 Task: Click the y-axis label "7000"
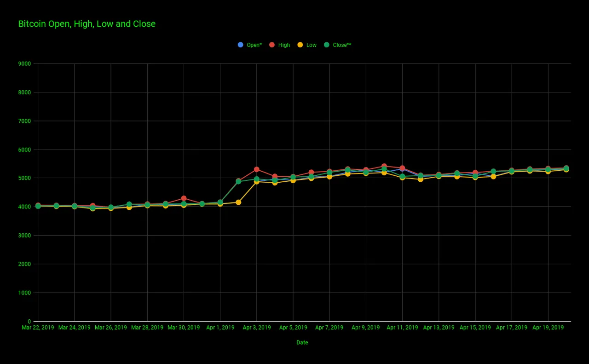click(x=25, y=121)
